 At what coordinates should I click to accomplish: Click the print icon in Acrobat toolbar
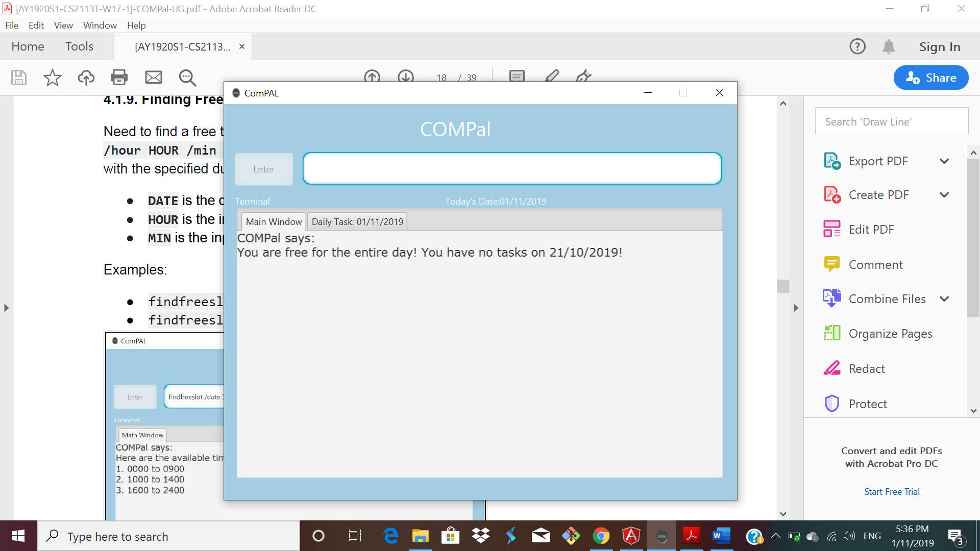(119, 78)
